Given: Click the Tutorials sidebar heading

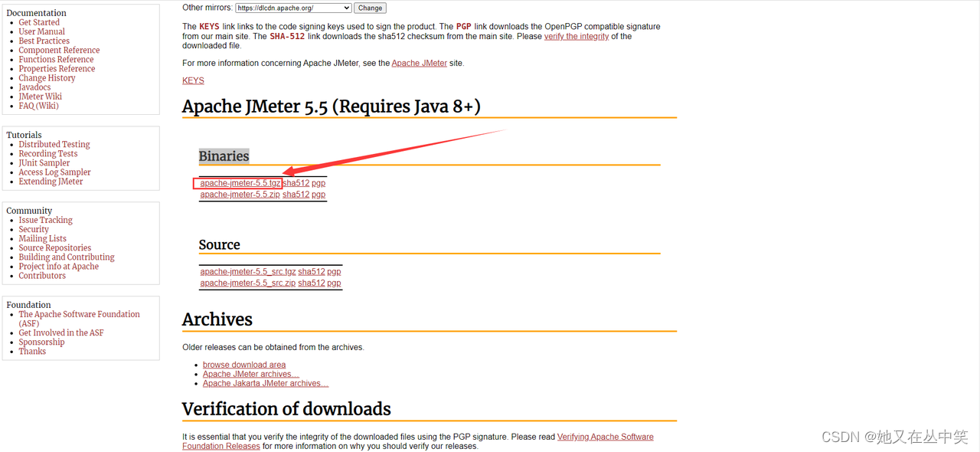Looking at the screenshot, I should coord(24,135).
